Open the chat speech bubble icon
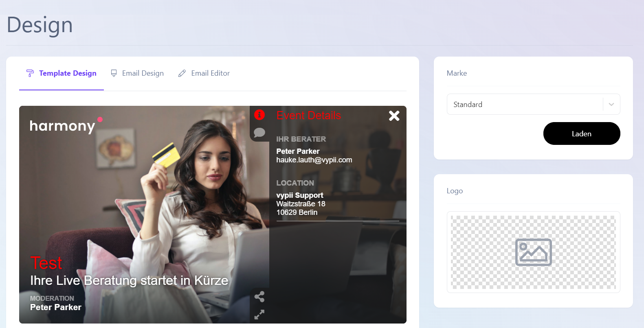 (259, 133)
